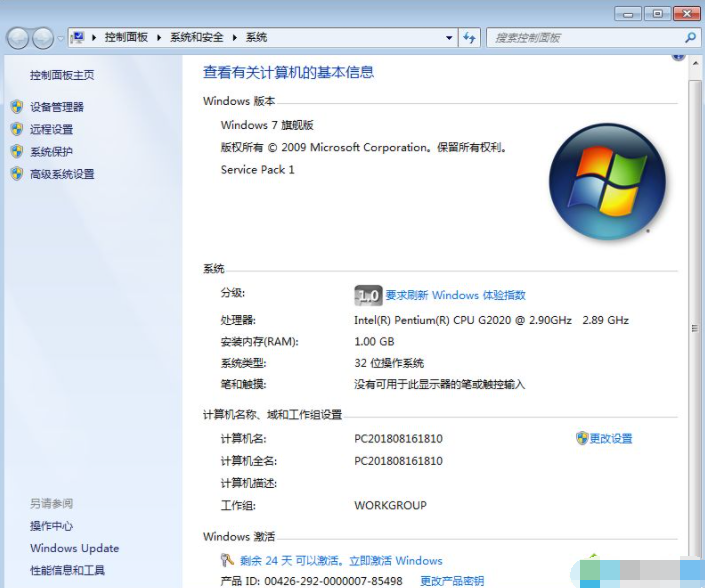The height and width of the screenshot is (588, 705).
Task: Click the magnifier icon in search box
Action: click(x=690, y=38)
